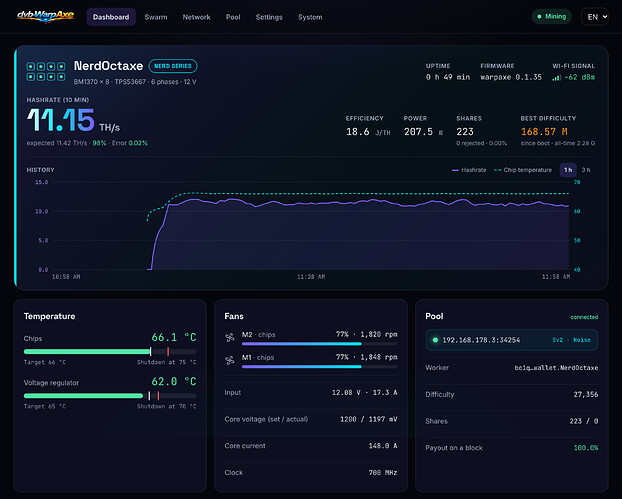Click the green pool connection dot
This screenshot has height=499, width=622.
click(435, 340)
